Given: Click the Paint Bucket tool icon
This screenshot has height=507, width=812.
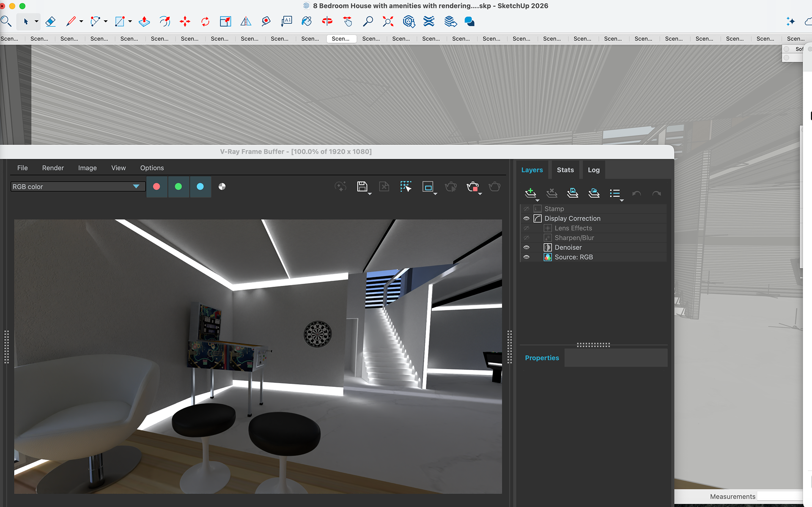Looking at the screenshot, I should coord(307,21).
